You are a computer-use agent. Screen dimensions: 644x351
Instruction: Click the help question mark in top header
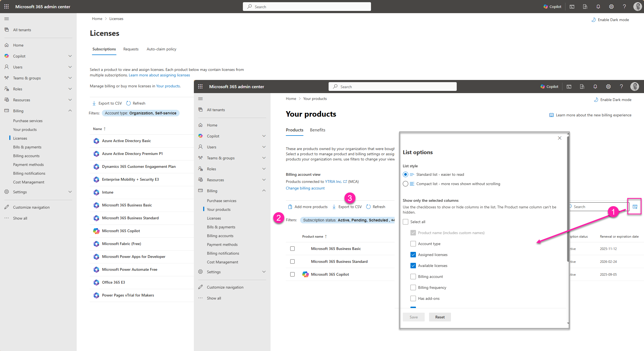point(625,7)
